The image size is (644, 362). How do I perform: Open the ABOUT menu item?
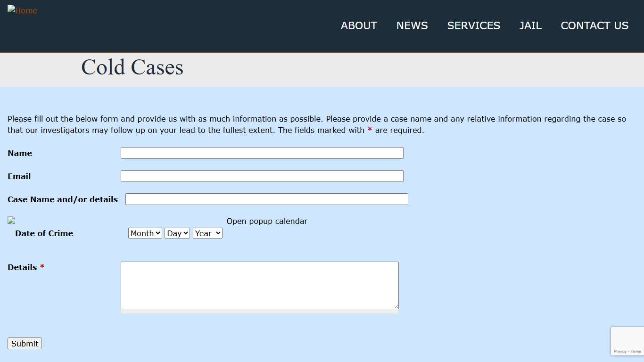point(359,25)
